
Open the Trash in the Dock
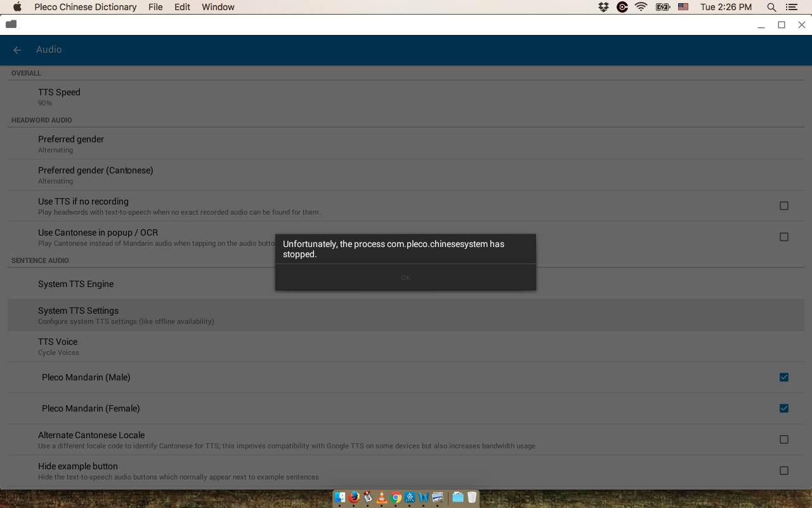click(x=472, y=497)
